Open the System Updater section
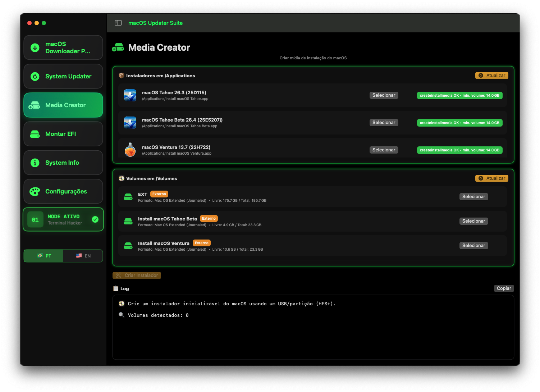The height and width of the screenshot is (392, 540). click(63, 76)
